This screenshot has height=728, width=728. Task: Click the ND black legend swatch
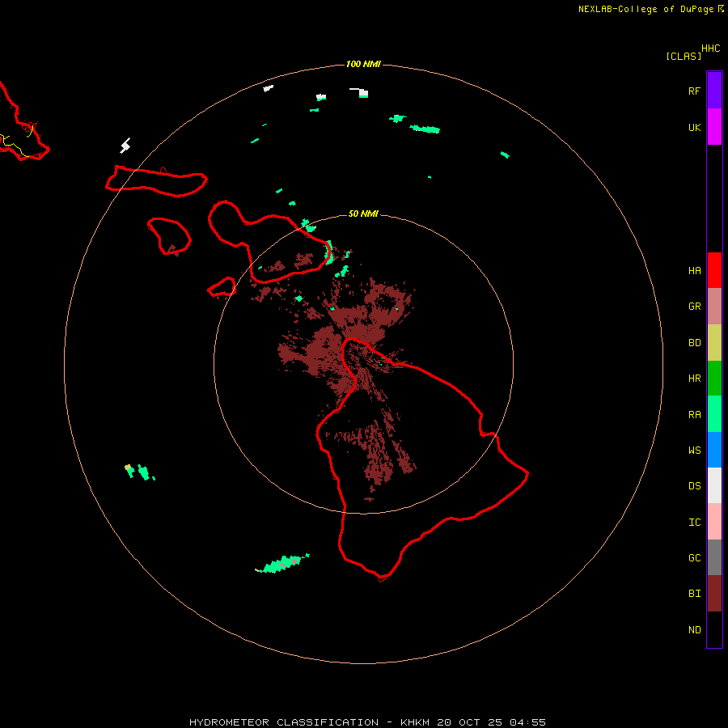[x=714, y=629]
